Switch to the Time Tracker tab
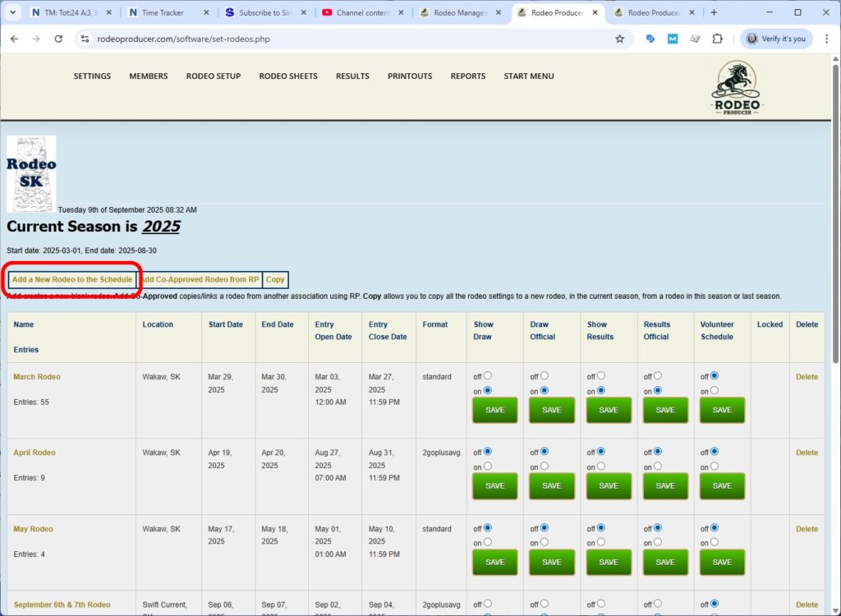The width and height of the screenshot is (841, 616). click(163, 12)
